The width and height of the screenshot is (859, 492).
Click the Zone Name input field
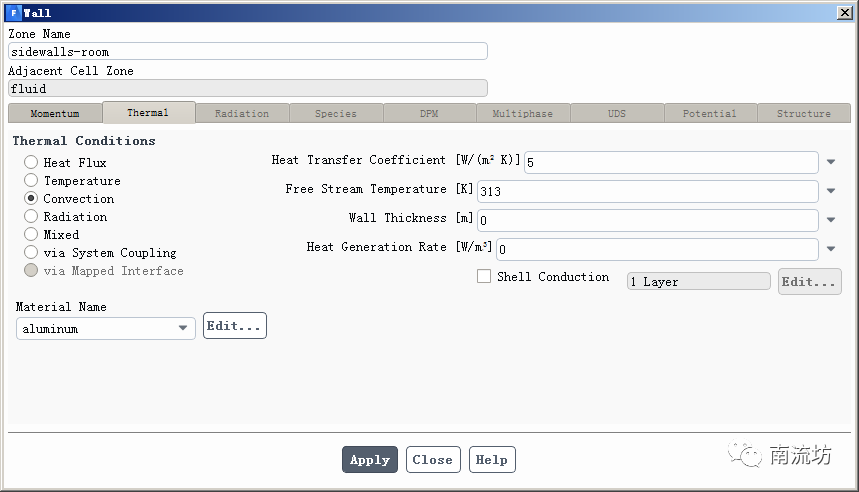[x=247, y=52]
